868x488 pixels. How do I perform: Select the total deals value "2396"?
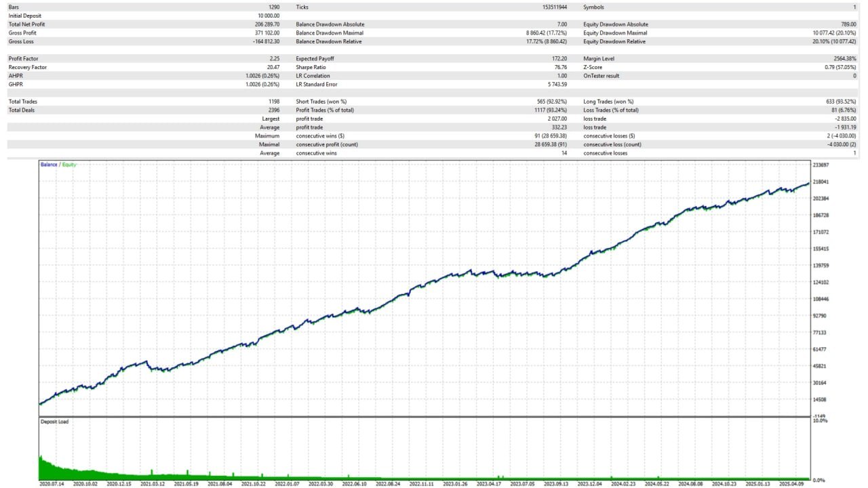point(274,110)
